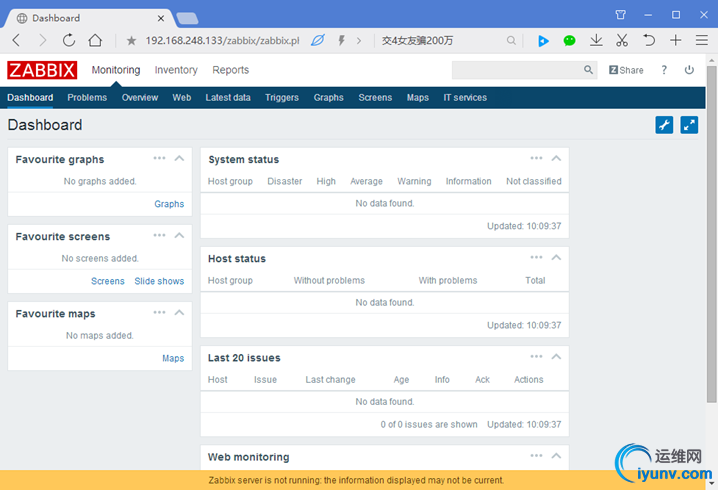
Task: Open Web monitoring options menu dots
Action: pyautogui.click(x=536, y=455)
